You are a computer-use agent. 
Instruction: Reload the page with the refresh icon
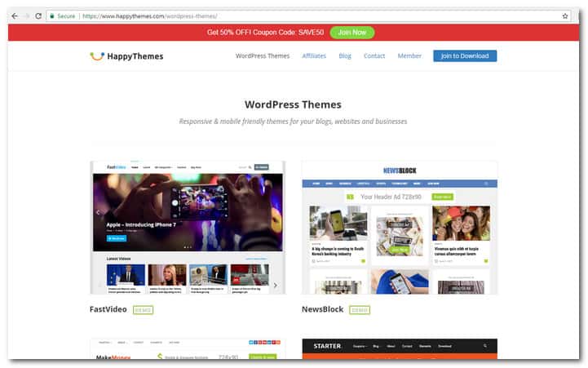pyautogui.click(x=38, y=16)
